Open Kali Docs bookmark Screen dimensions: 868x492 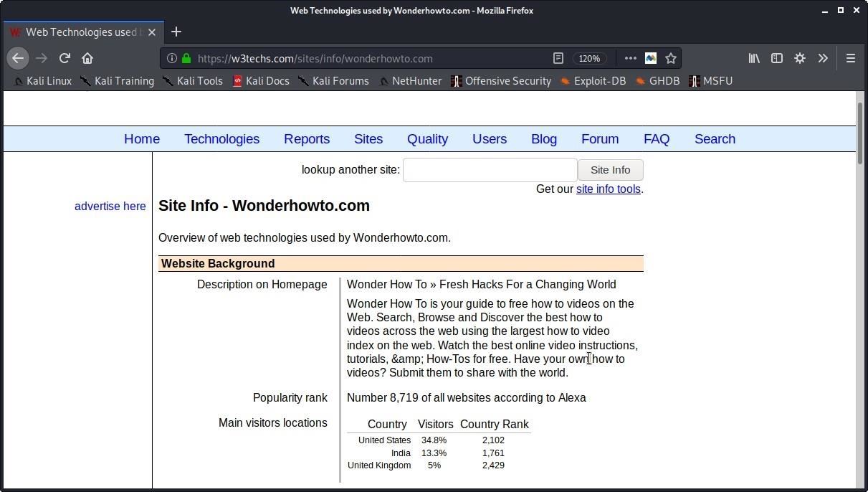click(x=261, y=81)
